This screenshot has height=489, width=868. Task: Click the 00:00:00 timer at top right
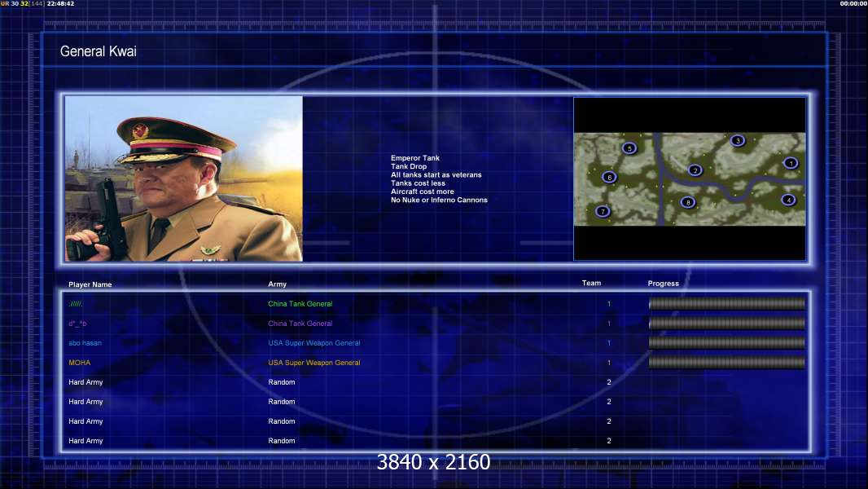point(853,3)
